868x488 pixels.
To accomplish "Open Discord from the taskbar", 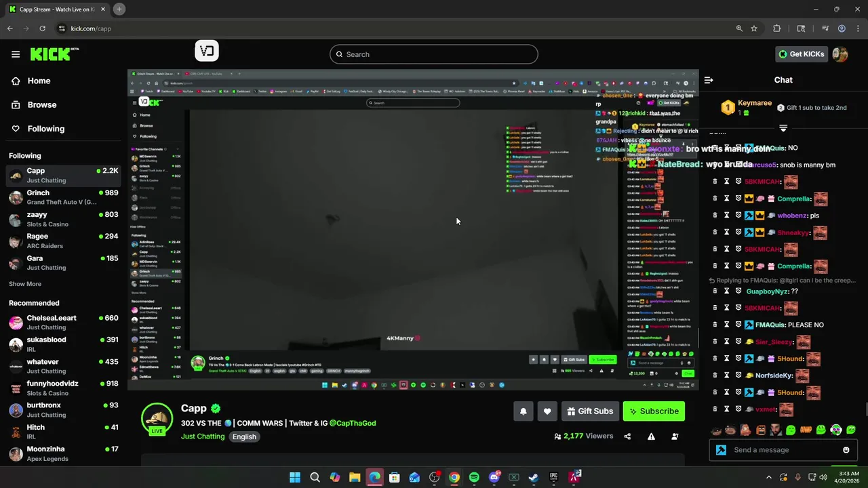I will point(494,477).
